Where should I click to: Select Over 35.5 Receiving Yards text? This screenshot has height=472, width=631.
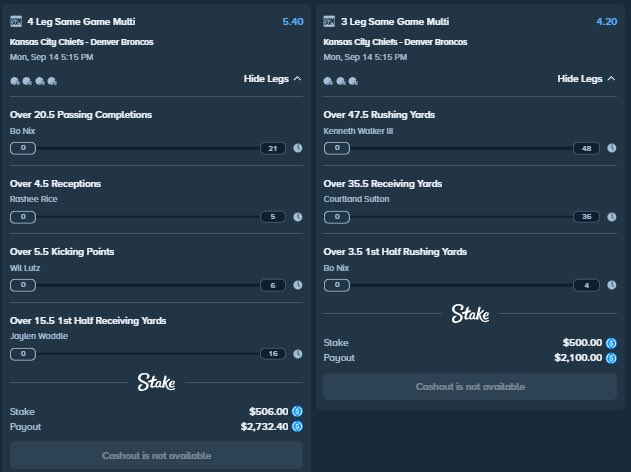pos(383,183)
